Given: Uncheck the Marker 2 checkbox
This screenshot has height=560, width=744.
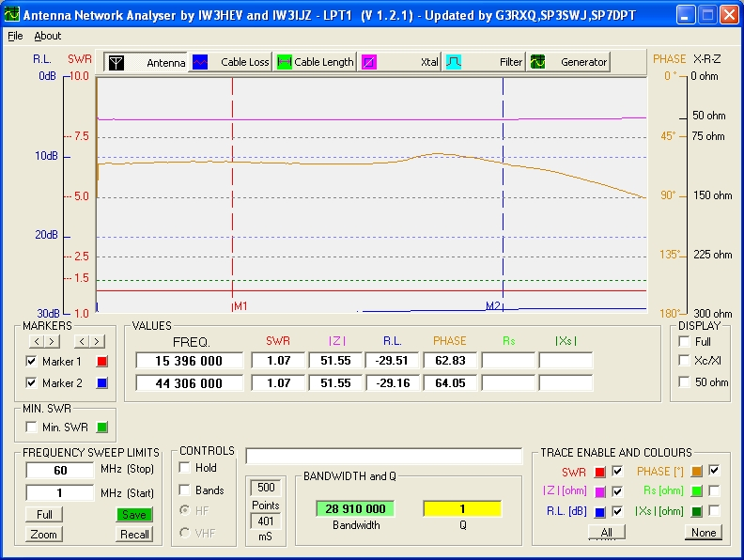Looking at the screenshot, I should pyautogui.click(x=32, y=383).
